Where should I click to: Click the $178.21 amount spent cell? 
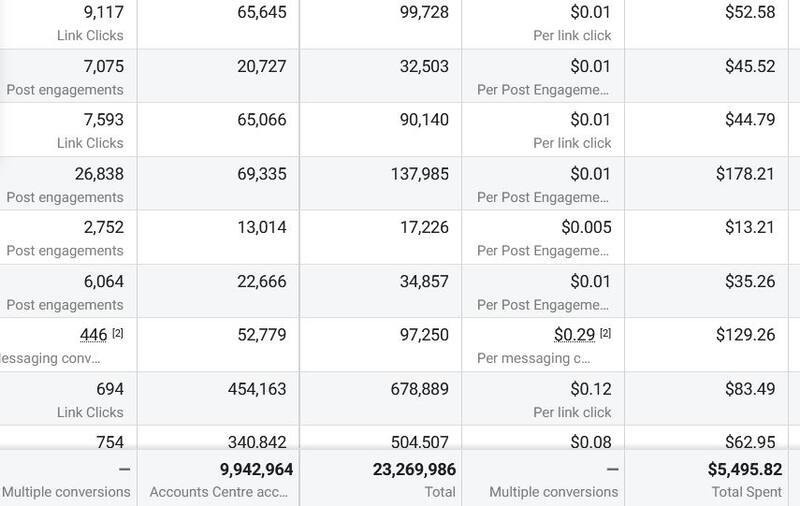click(707, 183)
